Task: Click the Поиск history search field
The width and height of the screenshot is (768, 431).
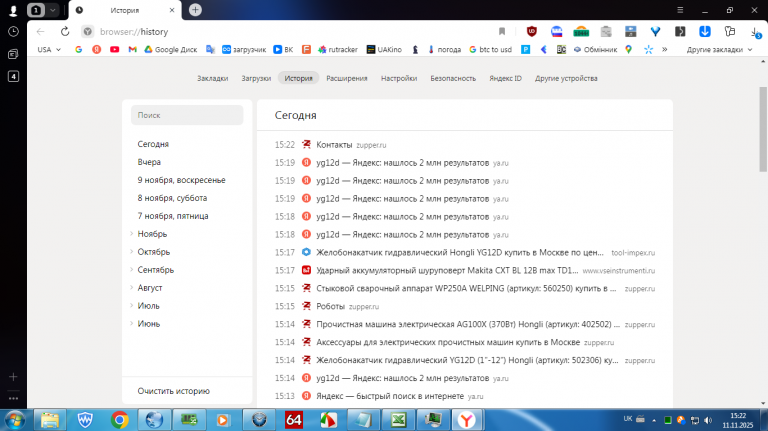Action: click(x=187, y=115)
